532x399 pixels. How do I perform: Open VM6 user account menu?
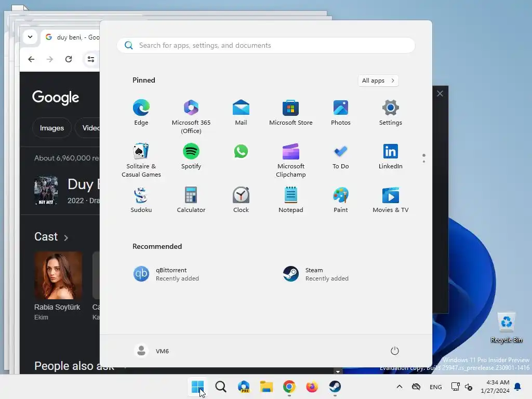coord(152,351)
